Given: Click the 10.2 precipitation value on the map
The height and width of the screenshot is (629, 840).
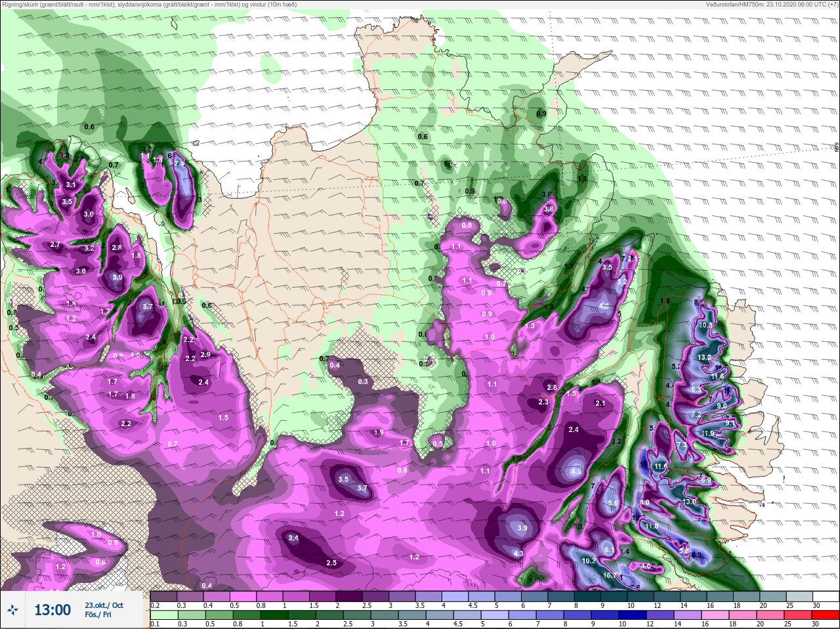Looking at the screenshot, I should click(589, 561).
